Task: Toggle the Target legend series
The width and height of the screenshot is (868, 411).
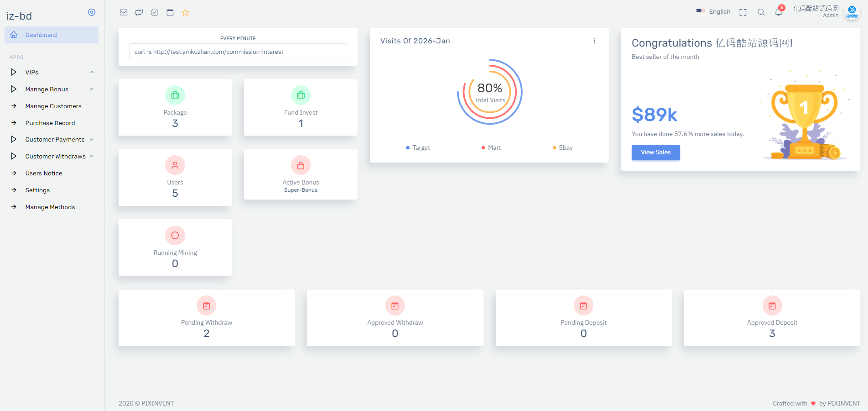Action: 418,148
